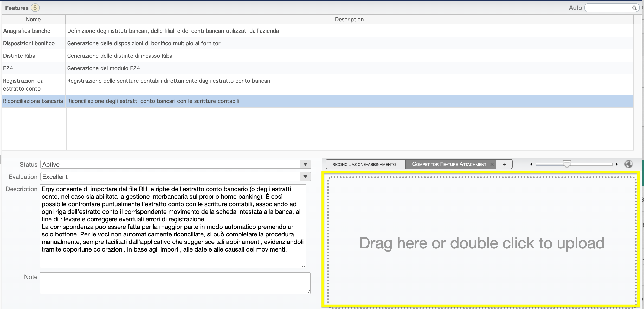Image resolution: width=644 pixels, height=309 pixels.
Task: Click in the Note text field
Action: coord(175,283)
